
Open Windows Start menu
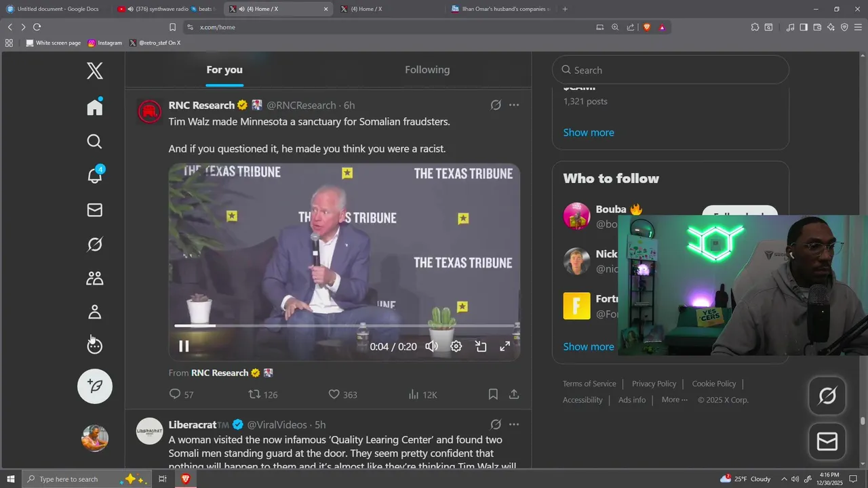(11, 479)
